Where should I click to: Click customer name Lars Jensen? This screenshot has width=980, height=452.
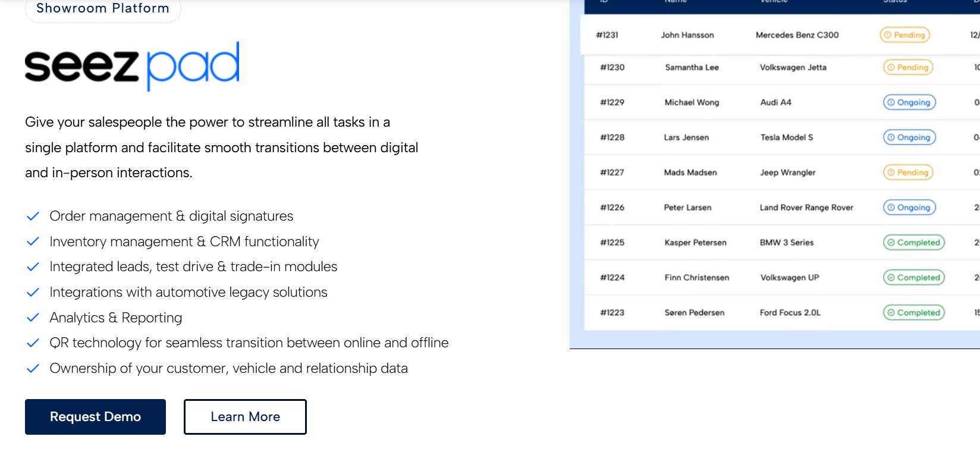tap(687, 137)
